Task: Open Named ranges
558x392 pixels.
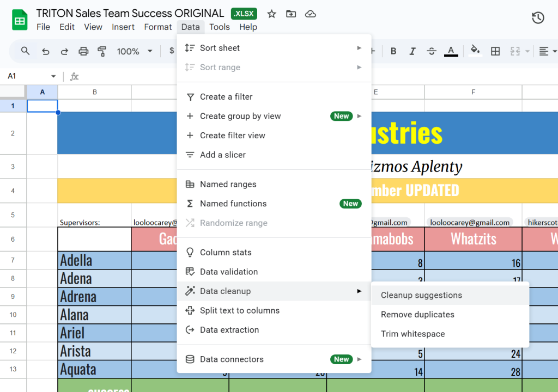Action: (x=274, y=184)
